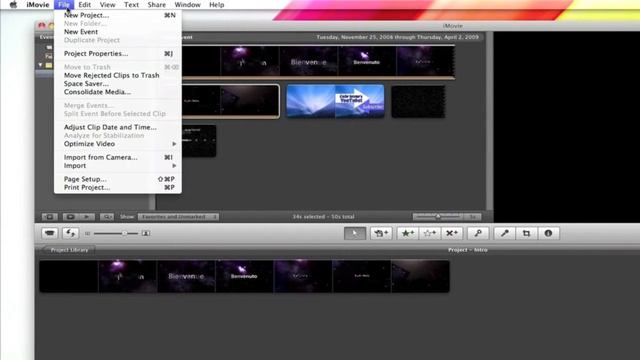Select the dark clip right of blue clip
This screenshot has width=640, height=360.
(x=418, y=101)
